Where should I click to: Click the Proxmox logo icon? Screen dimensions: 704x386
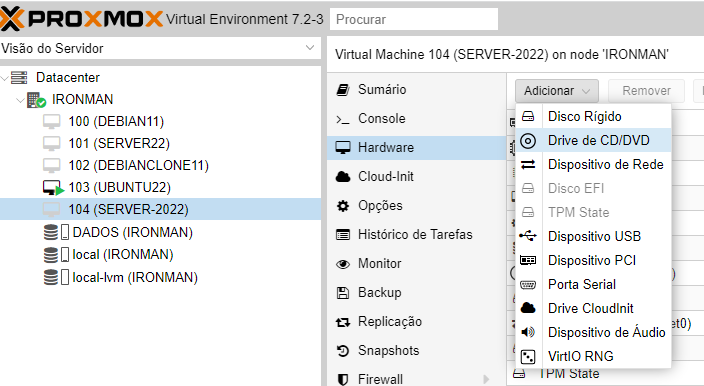12,18
